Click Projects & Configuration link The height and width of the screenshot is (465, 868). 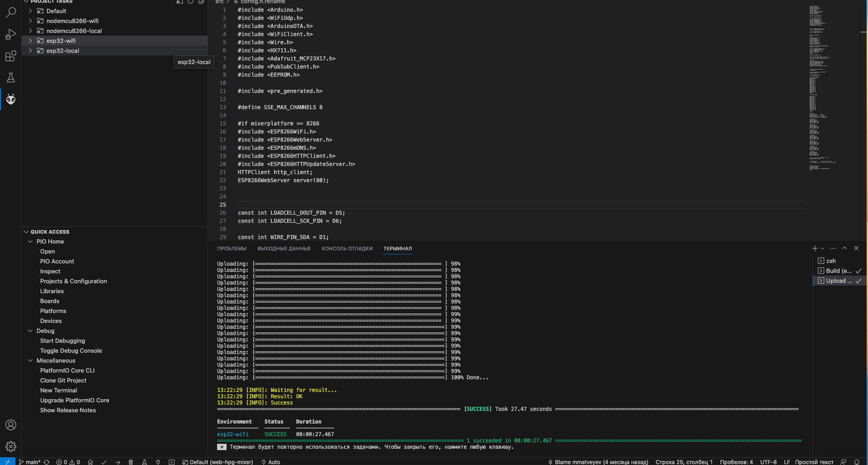[x=74, y=281]
